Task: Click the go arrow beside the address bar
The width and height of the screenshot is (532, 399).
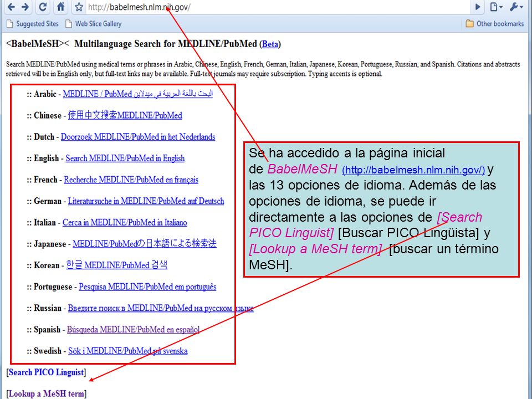Action: (477, 7)
